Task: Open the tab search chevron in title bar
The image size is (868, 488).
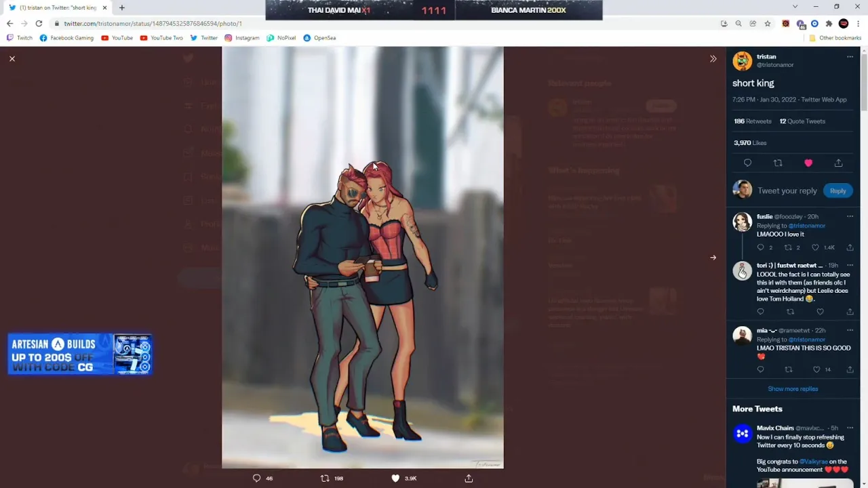Action: (x=795, y=7)
